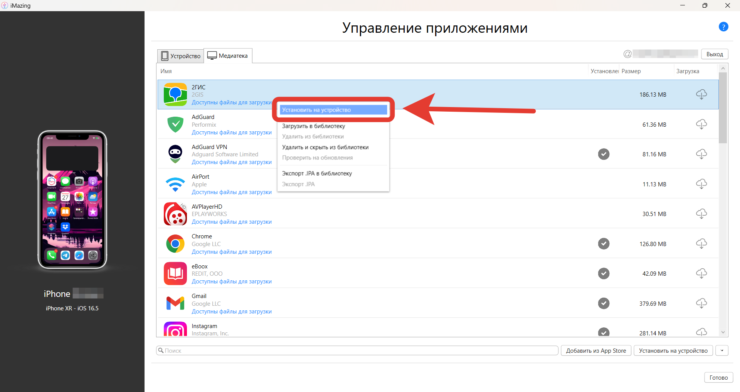
Task: Click installed checkmark for AdGuard VPN
Action: coord(604,154)
